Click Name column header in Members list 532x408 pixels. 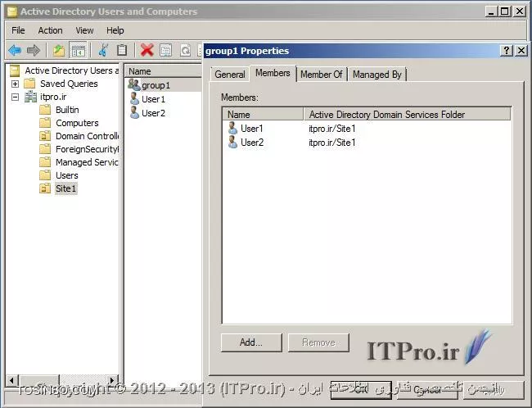[x=263, y=115]
